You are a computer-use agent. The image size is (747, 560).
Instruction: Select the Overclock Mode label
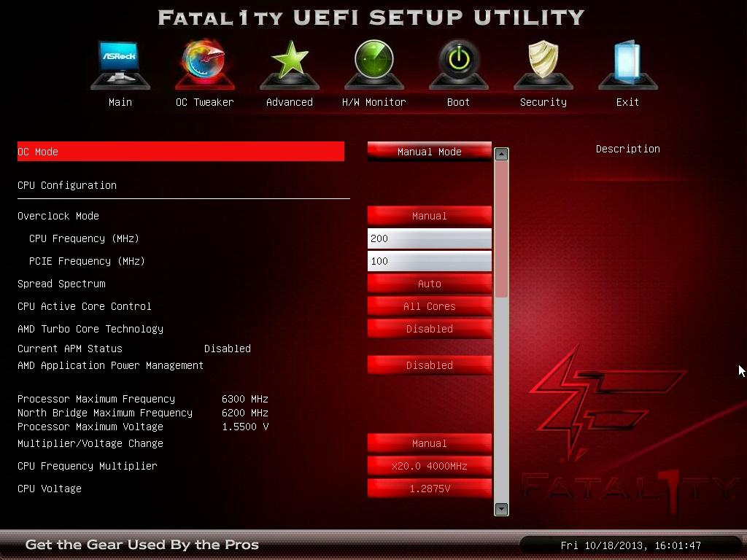58,216
